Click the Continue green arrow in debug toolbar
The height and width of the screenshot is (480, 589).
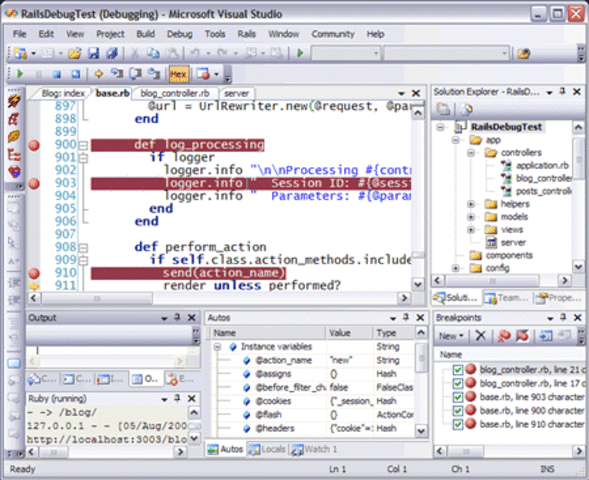click(20, 74)
